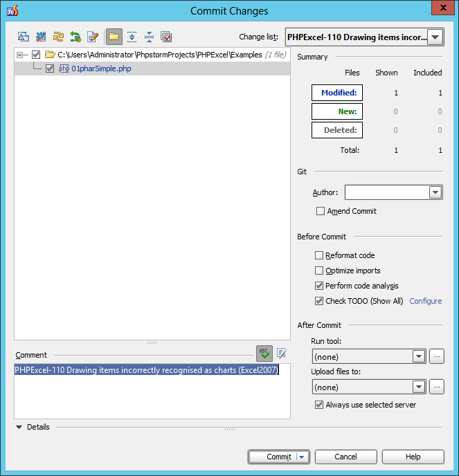Viewport: 459px width, 476px height.
Task: Select the C:\Users\Administrator Examples path row
Action: coord(152,55)
